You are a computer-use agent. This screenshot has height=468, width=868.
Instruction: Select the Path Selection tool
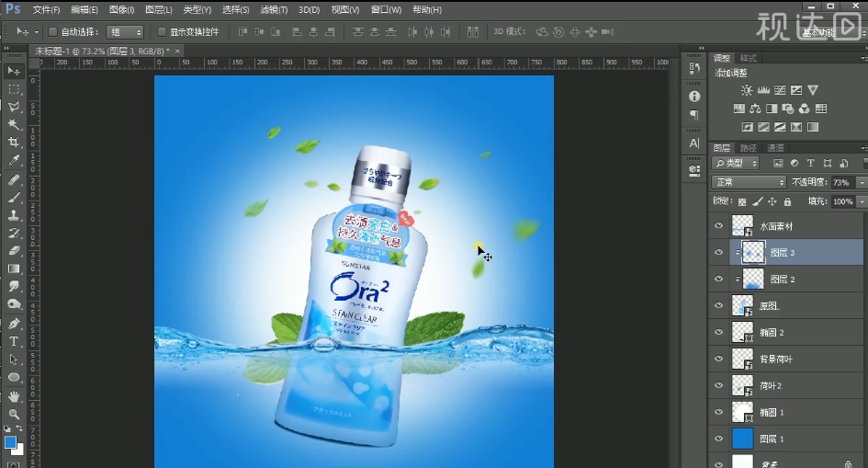coord(13,360)
